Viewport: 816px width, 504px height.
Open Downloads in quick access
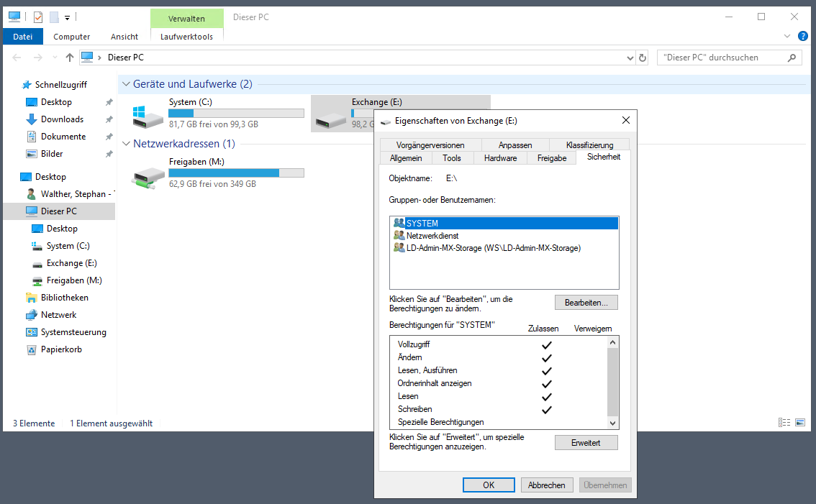(62, 119)
